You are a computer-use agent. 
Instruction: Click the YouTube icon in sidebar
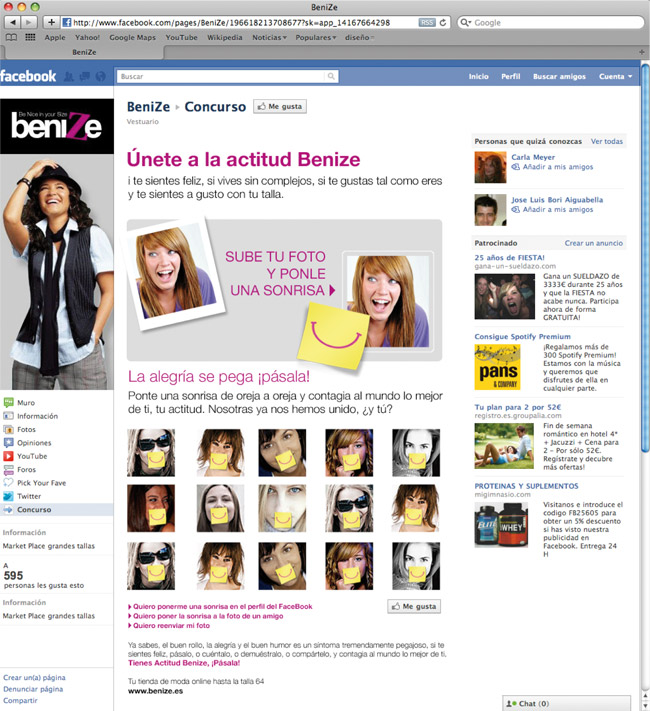[9, 456]
